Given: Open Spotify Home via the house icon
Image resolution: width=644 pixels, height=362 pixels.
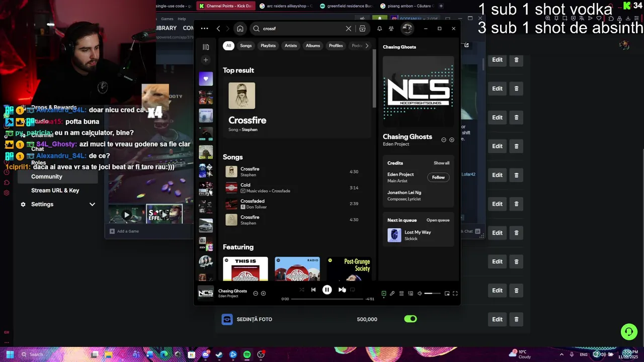Looking at the screenshot, I should click(x=240, y=29).
